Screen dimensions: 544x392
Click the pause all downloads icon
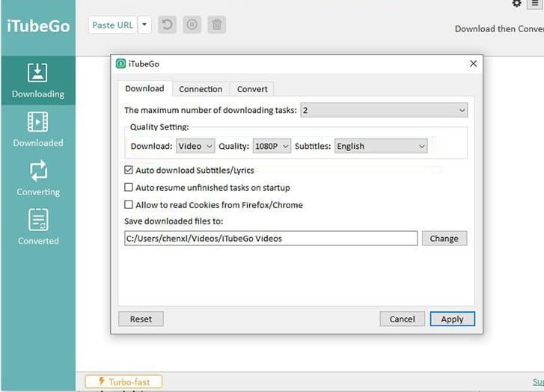(x=192, y=25)
